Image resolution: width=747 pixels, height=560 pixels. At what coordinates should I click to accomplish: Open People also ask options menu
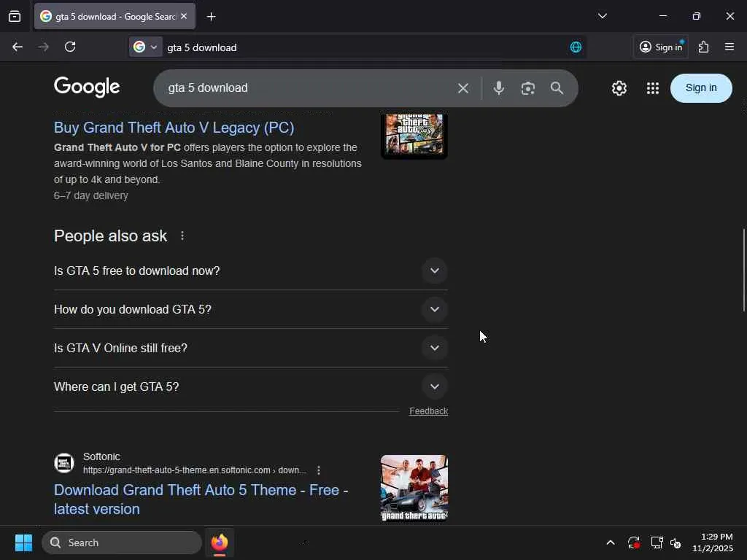[182, 236]
